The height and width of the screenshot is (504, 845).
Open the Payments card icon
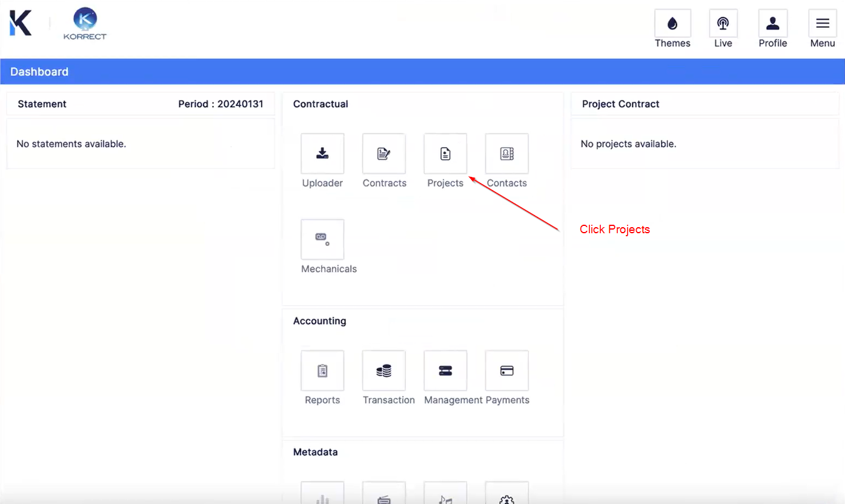[507, 371]
